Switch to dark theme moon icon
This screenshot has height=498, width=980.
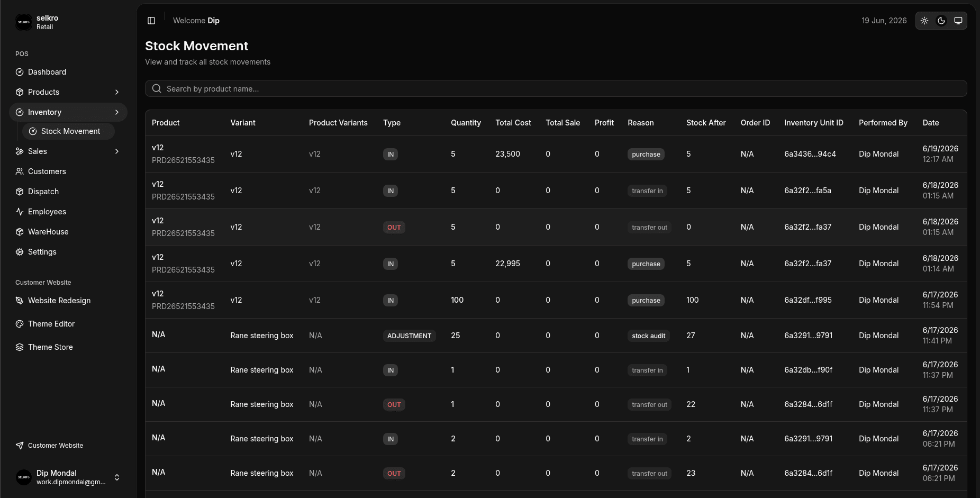tap(941, 21)
